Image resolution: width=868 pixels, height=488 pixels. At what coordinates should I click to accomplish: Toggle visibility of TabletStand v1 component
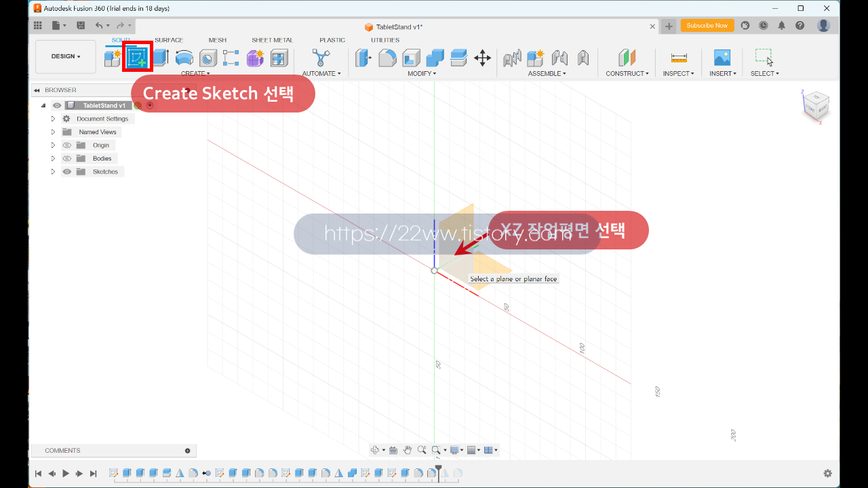coord(57,106)
